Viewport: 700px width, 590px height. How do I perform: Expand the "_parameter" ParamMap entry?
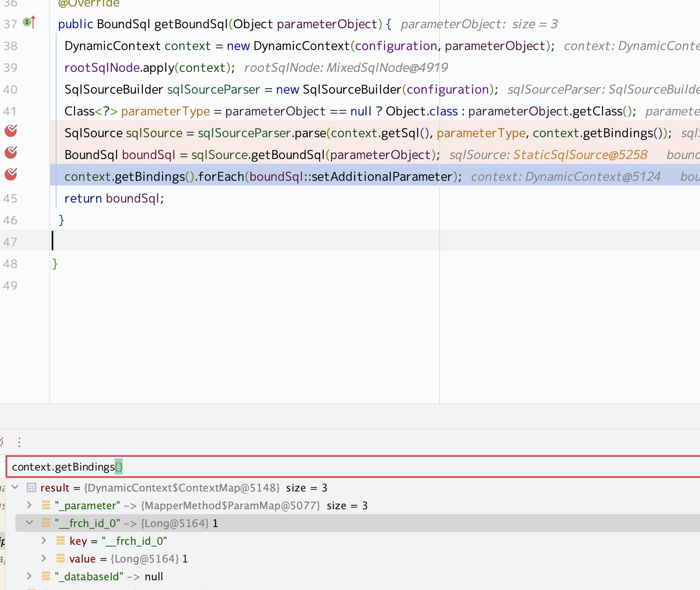29,505
